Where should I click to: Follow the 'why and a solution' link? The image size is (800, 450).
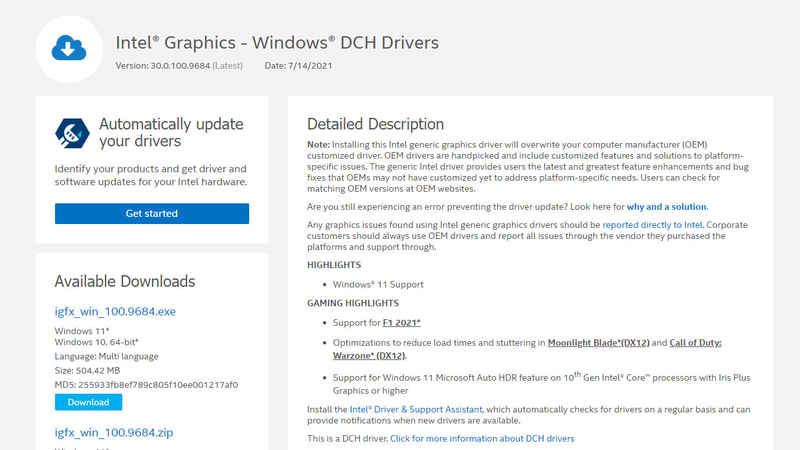[x=666, y=207]
